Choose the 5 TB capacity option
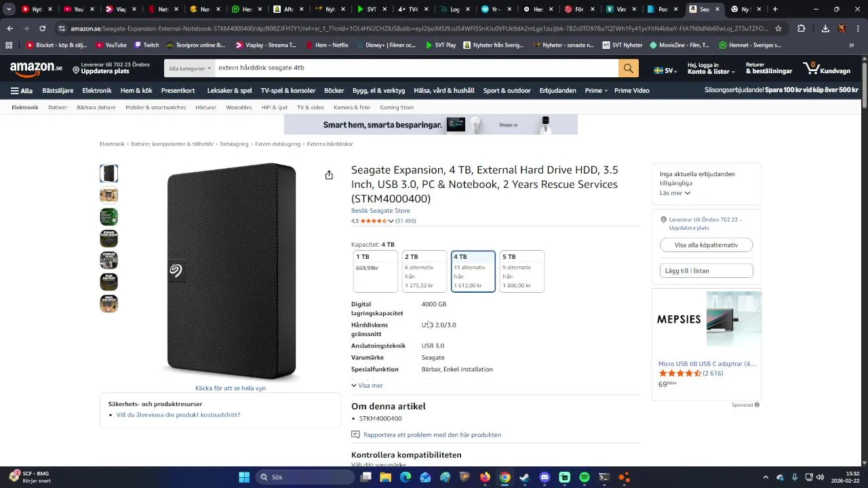Viewport: 868px width, 488px height. coord(521,271)
